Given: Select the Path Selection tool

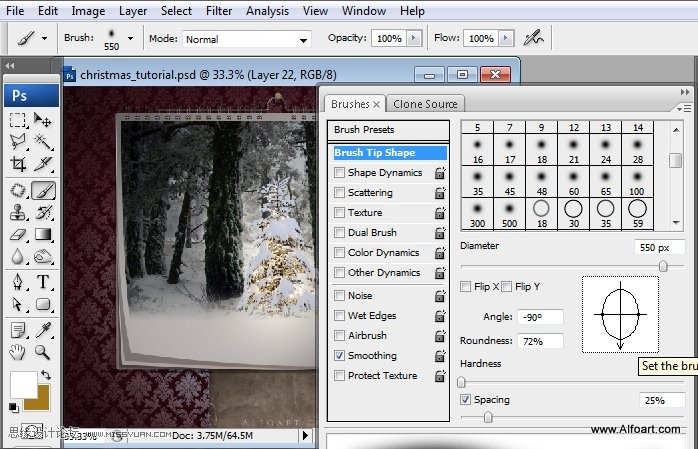Looking at the screenshot, I should [x=18, y=304].
